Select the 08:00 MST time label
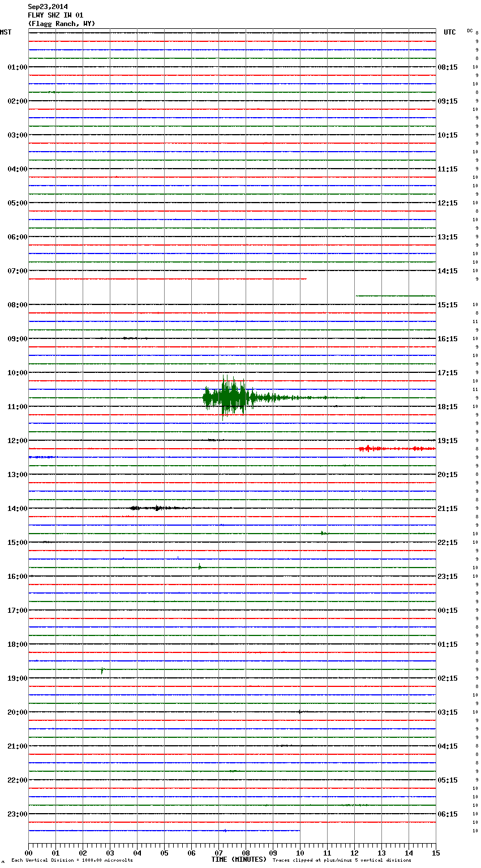481x868 pixels. pyautogui.click(x=17, y=305)
